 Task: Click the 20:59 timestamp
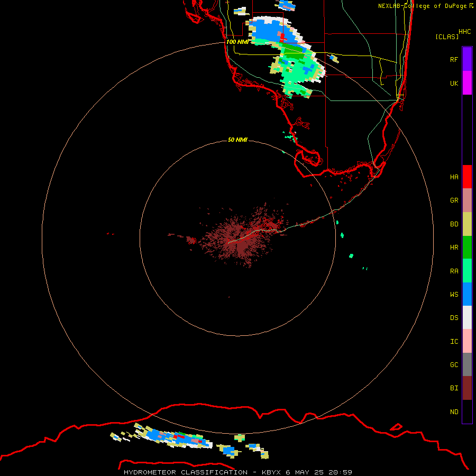(341, 472)
